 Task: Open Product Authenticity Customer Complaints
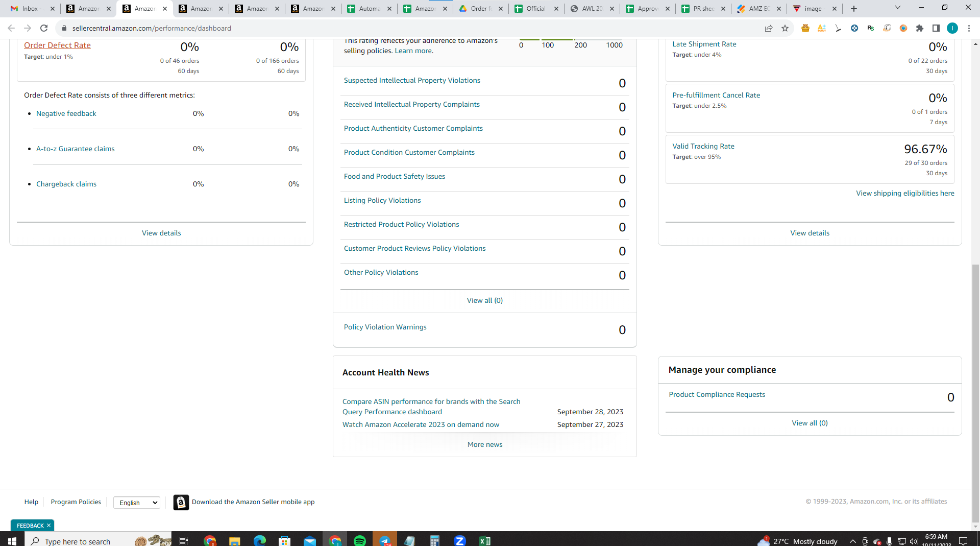point(413,128)
